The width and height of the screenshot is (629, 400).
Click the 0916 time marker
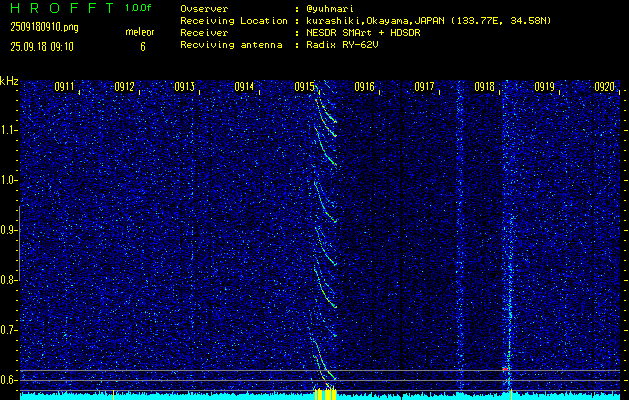pyautogui.click(x=364, y=87)
